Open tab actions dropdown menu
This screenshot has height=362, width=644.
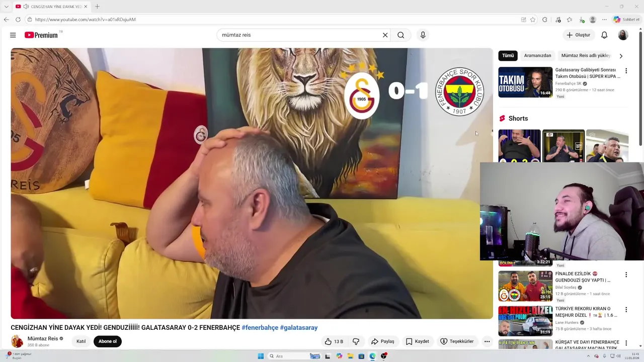[7, 7]
